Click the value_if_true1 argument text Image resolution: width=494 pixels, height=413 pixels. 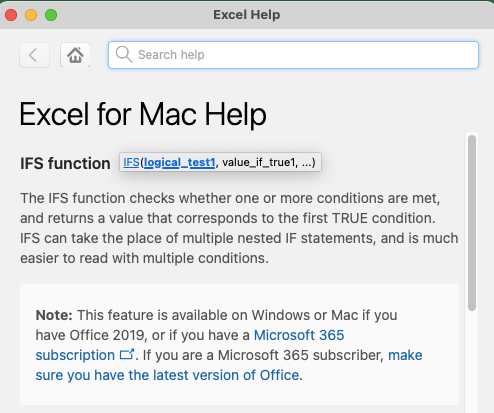click(259, 162)
